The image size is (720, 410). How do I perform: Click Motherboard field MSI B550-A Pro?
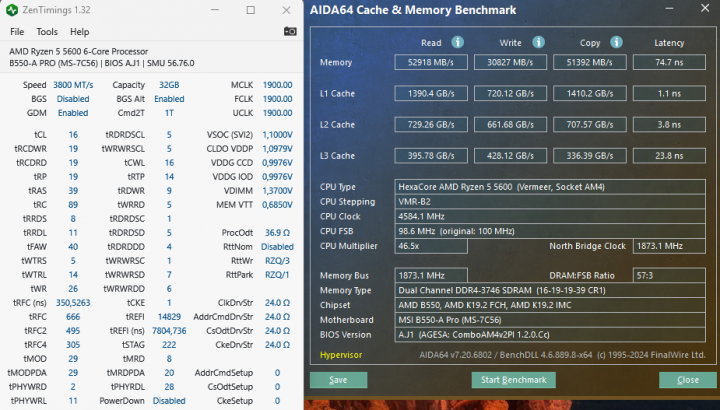[550, 320]
